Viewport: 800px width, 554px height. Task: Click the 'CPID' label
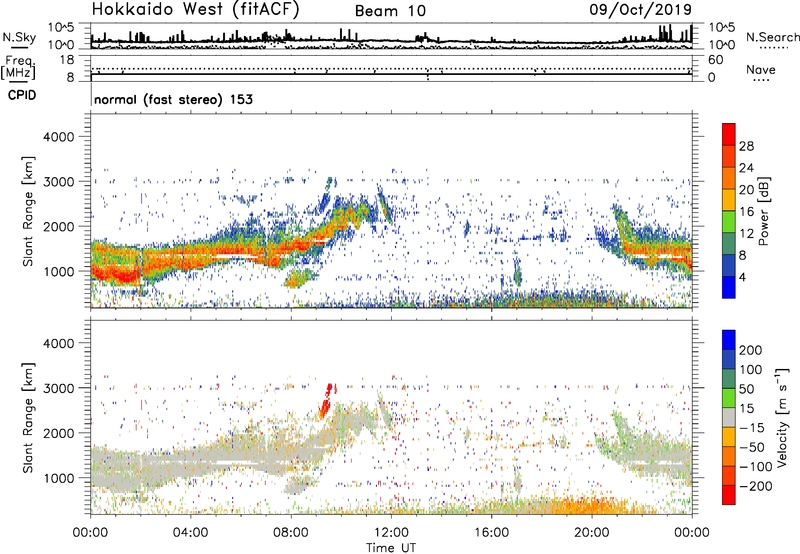(x=22, y=95)
